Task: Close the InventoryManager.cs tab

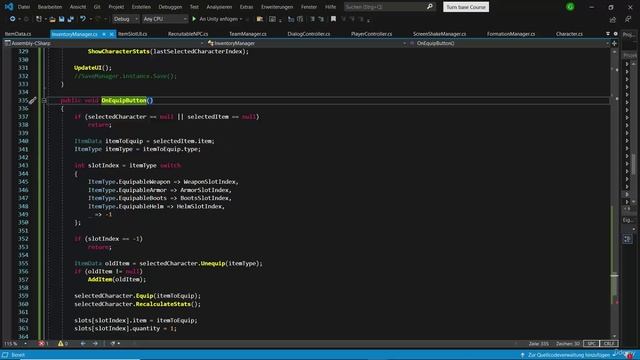Action: (x=111, y=34)
